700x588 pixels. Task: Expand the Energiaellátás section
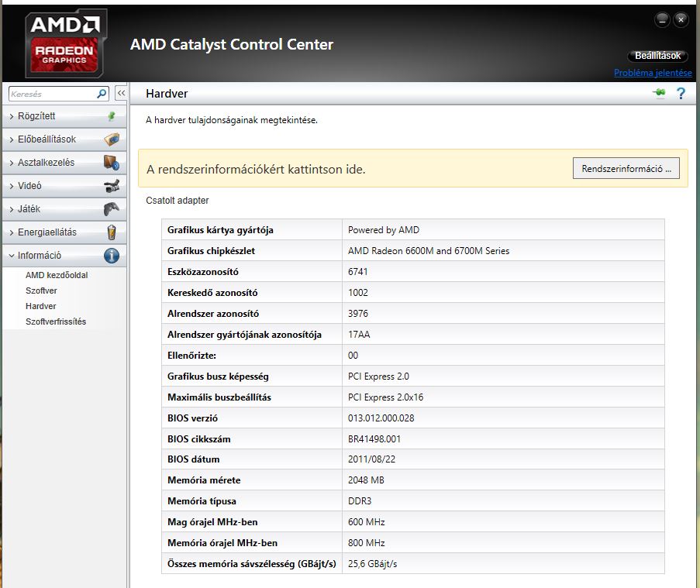coord(64,232)
